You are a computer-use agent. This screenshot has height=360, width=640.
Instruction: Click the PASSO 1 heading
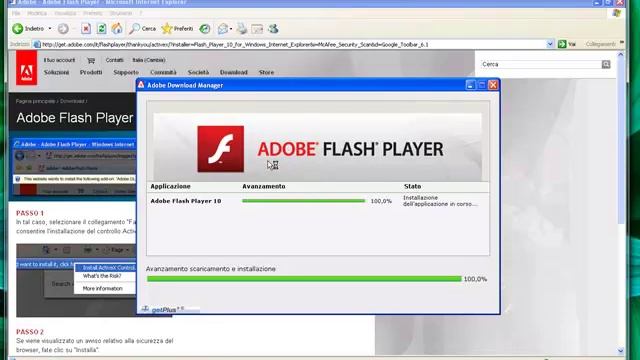click(x=30, y=213)
